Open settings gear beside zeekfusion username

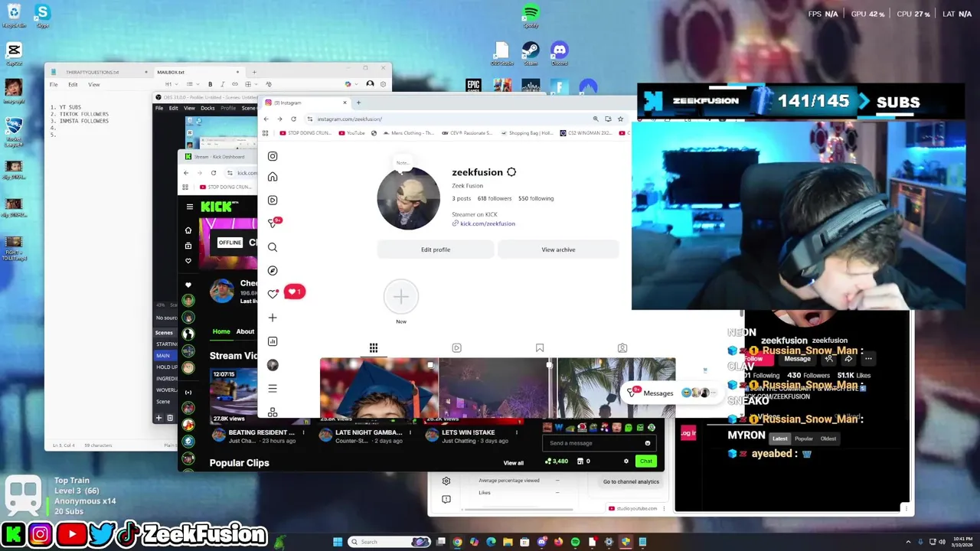(511, 172)
